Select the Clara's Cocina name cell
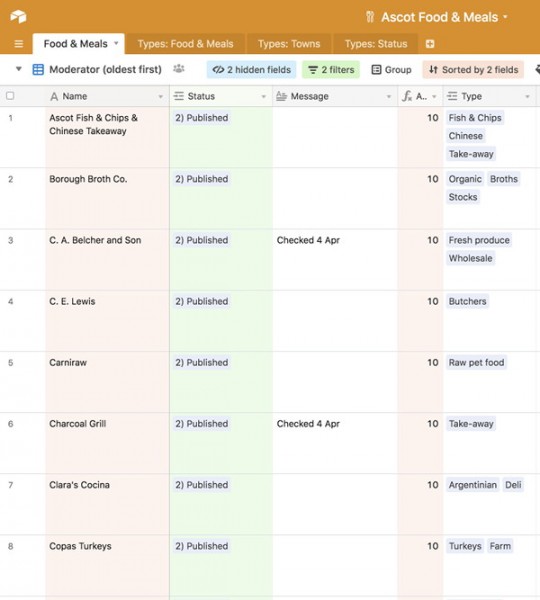This screenshot has width=540, height=600. click(x=107, y=504)
